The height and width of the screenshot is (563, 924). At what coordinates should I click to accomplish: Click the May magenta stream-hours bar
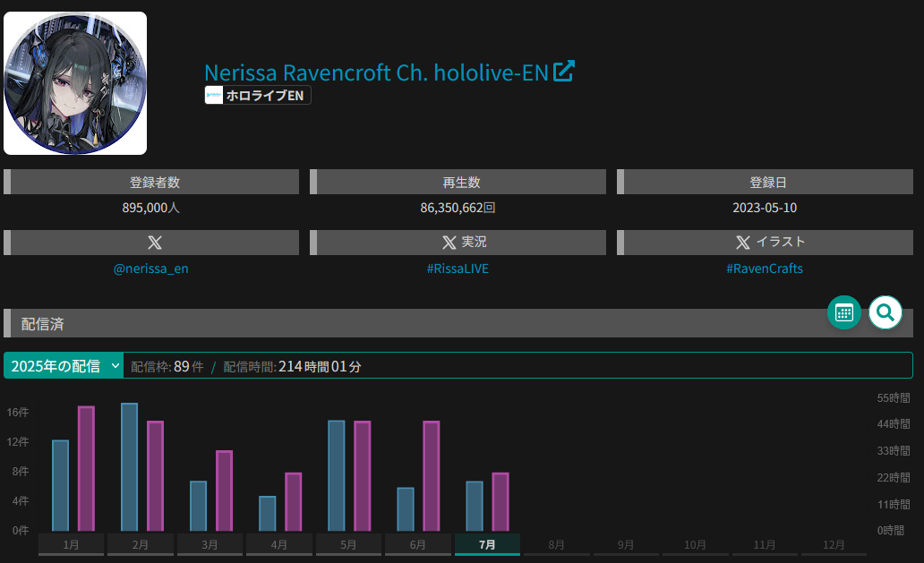point(363,476)
